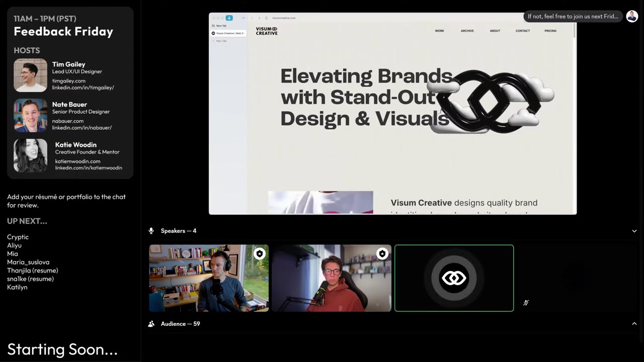Click the Visum Creative logo in site header
Viewport: 644px width, 362px height.
tap(267, 31)
